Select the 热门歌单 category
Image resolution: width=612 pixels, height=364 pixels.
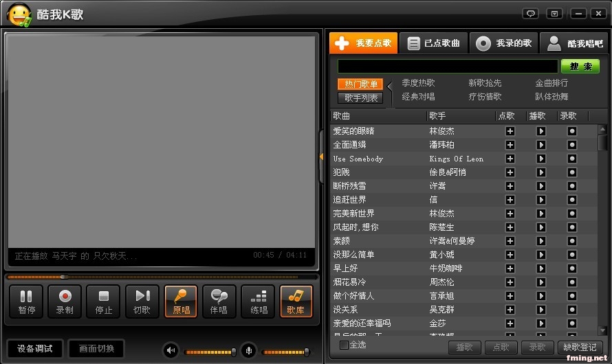coord(360,84)
